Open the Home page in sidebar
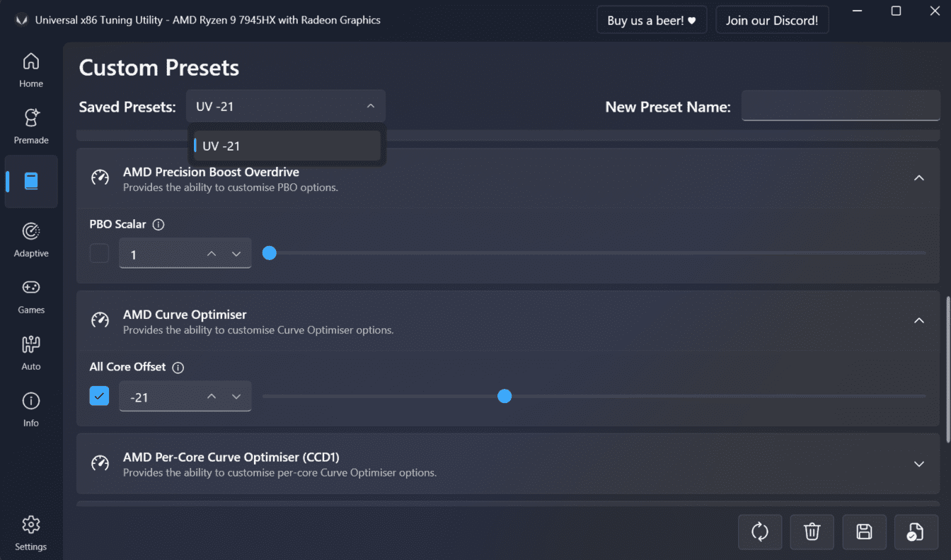 (31, 70)
